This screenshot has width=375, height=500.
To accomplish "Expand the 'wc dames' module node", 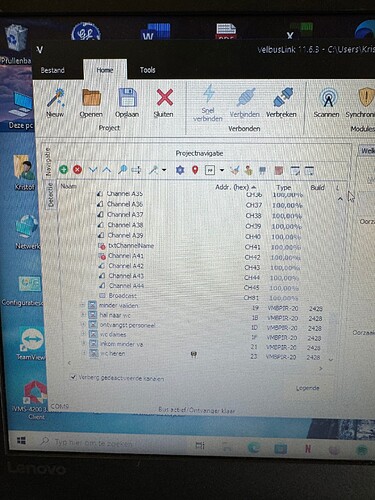I will click(83, 334).
